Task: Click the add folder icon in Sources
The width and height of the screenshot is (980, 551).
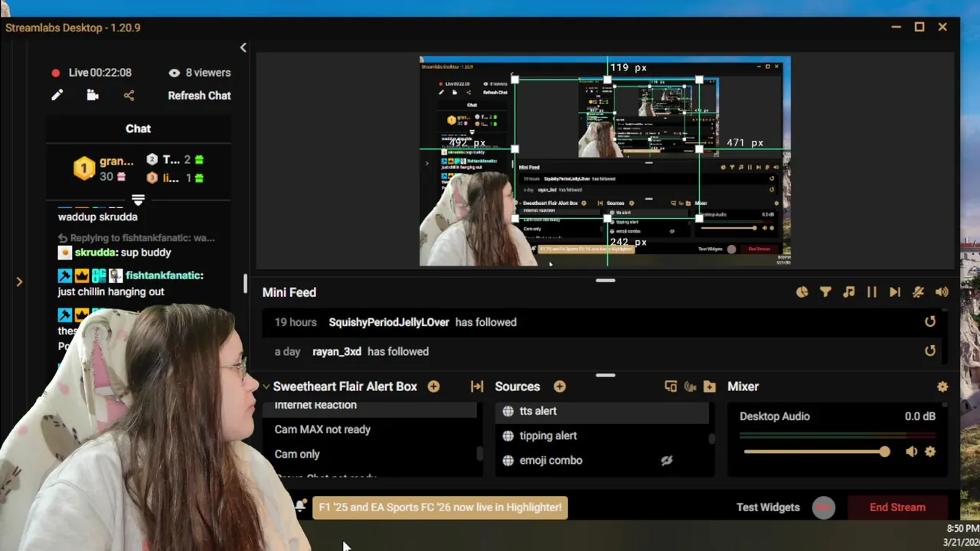Action: (x=710, y=386)
